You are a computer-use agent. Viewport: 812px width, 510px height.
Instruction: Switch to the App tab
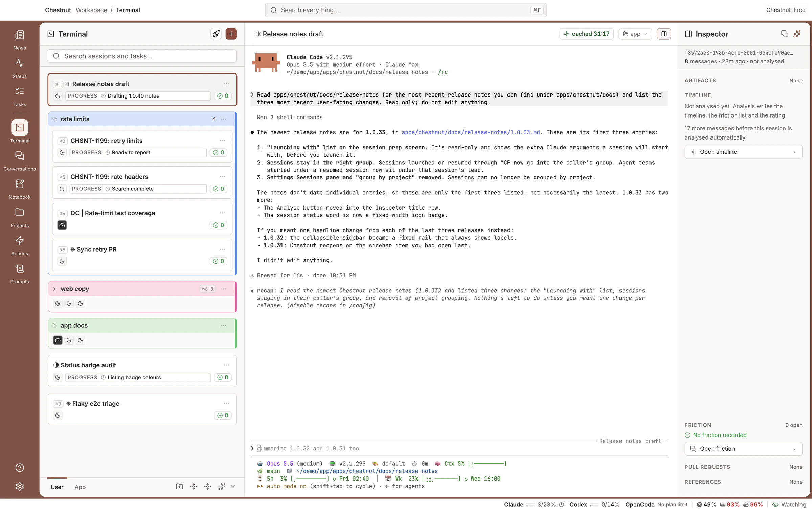[80, 487]
